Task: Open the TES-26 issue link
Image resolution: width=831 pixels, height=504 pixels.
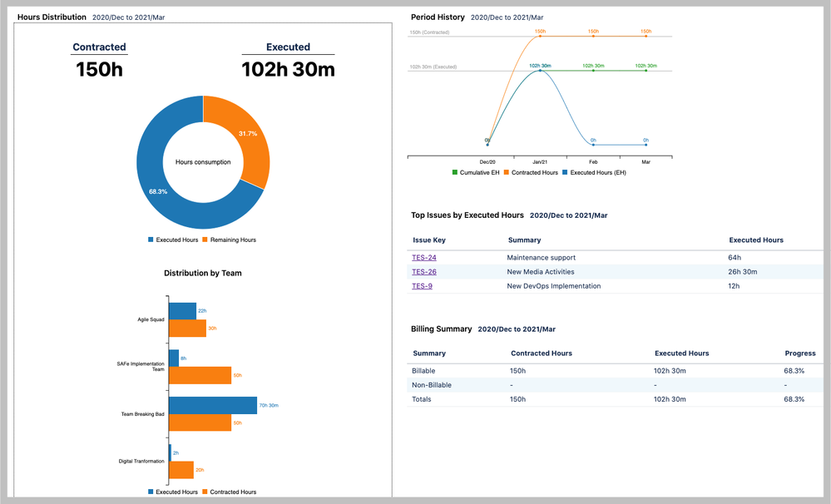Action: point(424,272)
